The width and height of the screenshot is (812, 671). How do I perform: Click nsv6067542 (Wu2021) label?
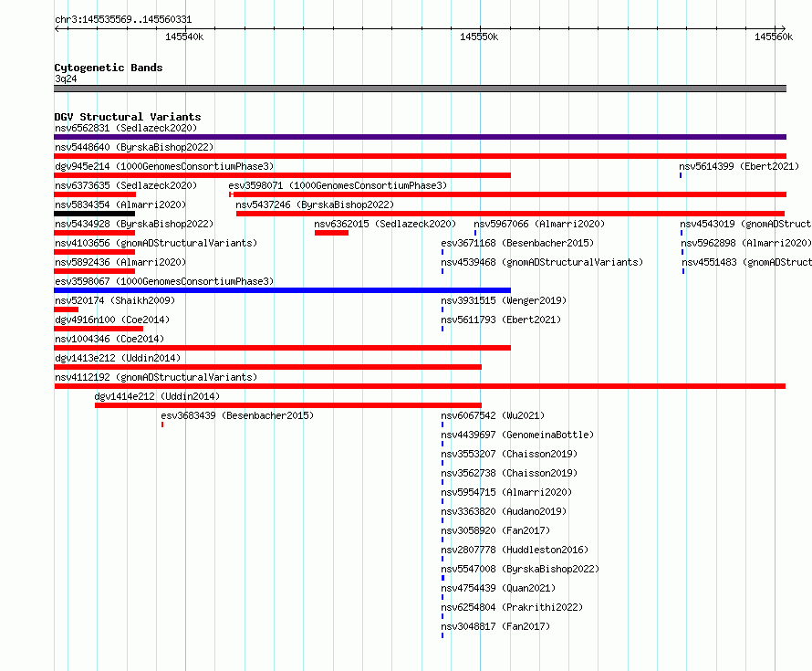pyautogui.click(x=493, y=415)
